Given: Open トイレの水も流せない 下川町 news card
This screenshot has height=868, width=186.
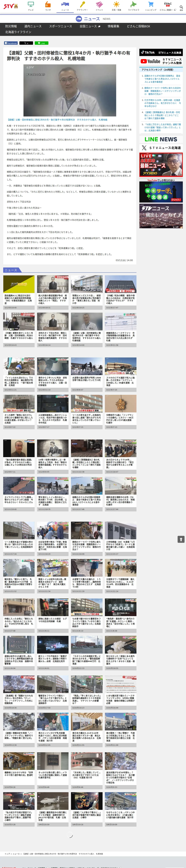Looking at the screenshot, I should pyautogui.click(x=19, y=375).
